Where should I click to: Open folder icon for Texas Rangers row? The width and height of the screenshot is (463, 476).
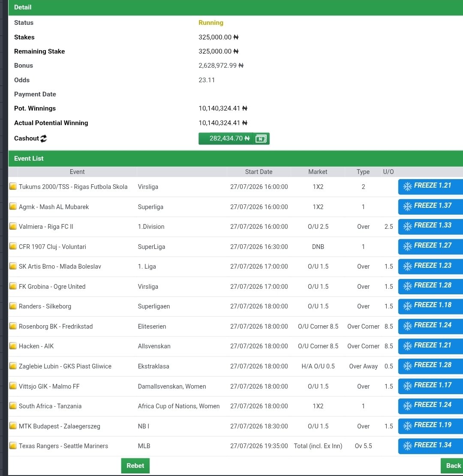click(x=13, y=446)
